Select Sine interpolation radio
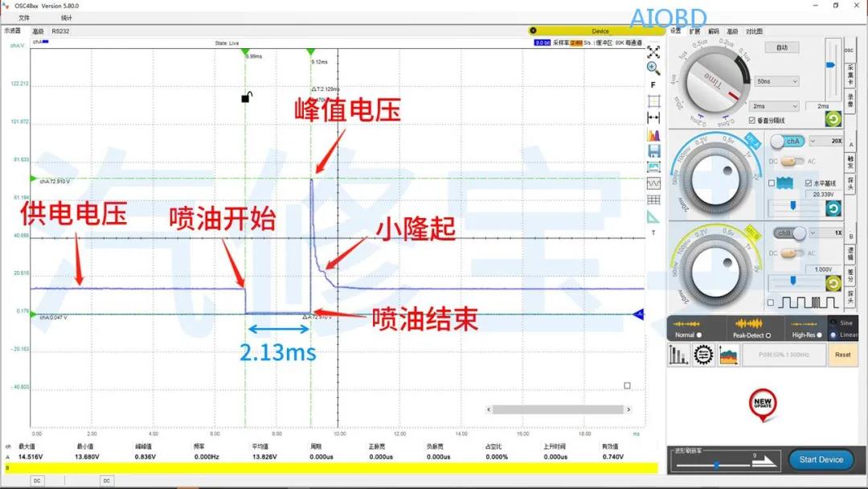Screen dimensions: 868x489 (x=833, y=323)
